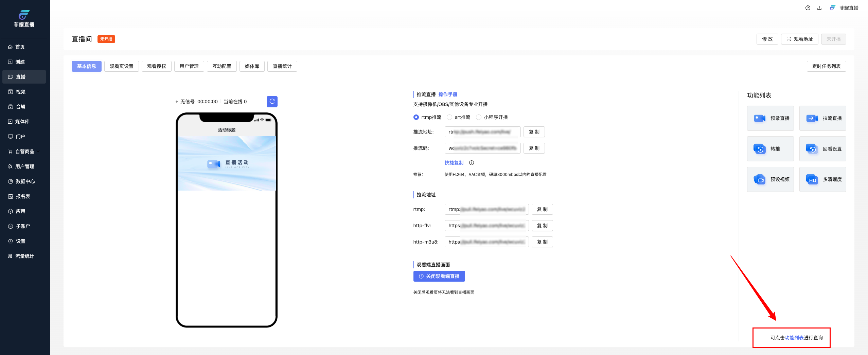This screenshot has width=868, height=355.
Task: Open the help question mark icon
Action: click(x=808, y=8)
